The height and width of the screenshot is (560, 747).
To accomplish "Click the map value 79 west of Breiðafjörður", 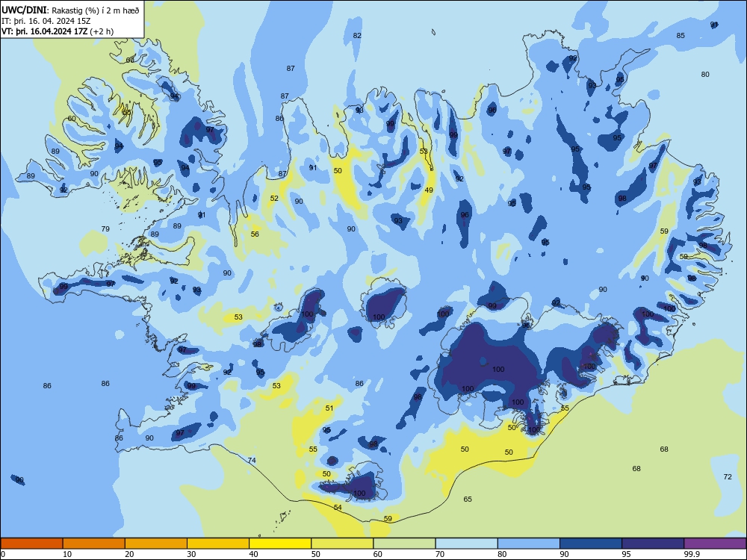I will pos(105,228).
